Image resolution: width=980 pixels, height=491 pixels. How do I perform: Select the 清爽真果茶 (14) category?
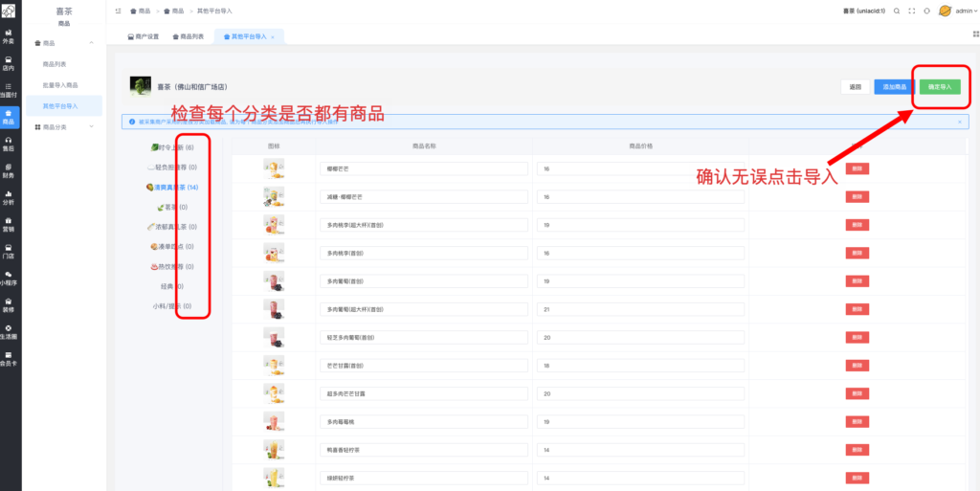pos(172,187)
